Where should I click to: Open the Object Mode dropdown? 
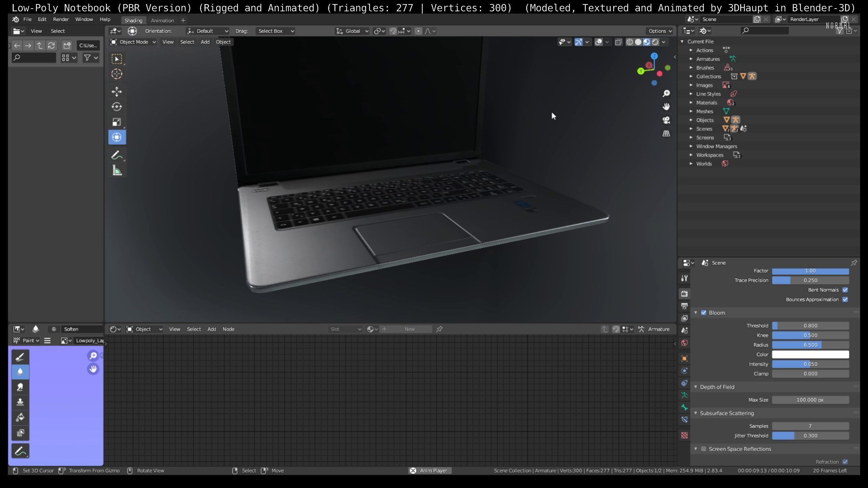[x=133, y=42]
